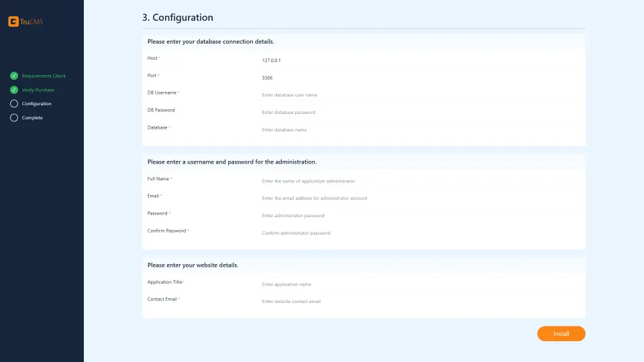Click 'Please enter your website details.' heading
This screenshot has width=644, height=362.
193,265
